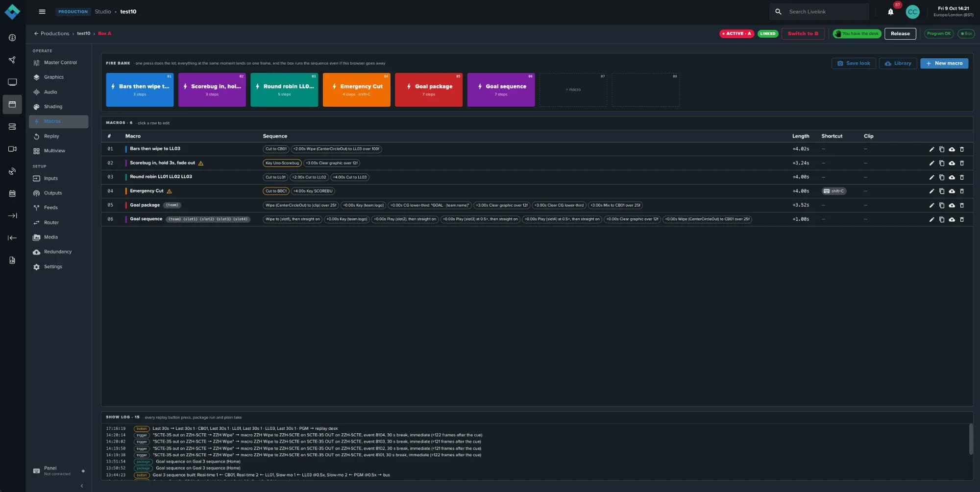980x492 pixels.
Task: Open Graphics in sidebar
Action: point(59,77)
